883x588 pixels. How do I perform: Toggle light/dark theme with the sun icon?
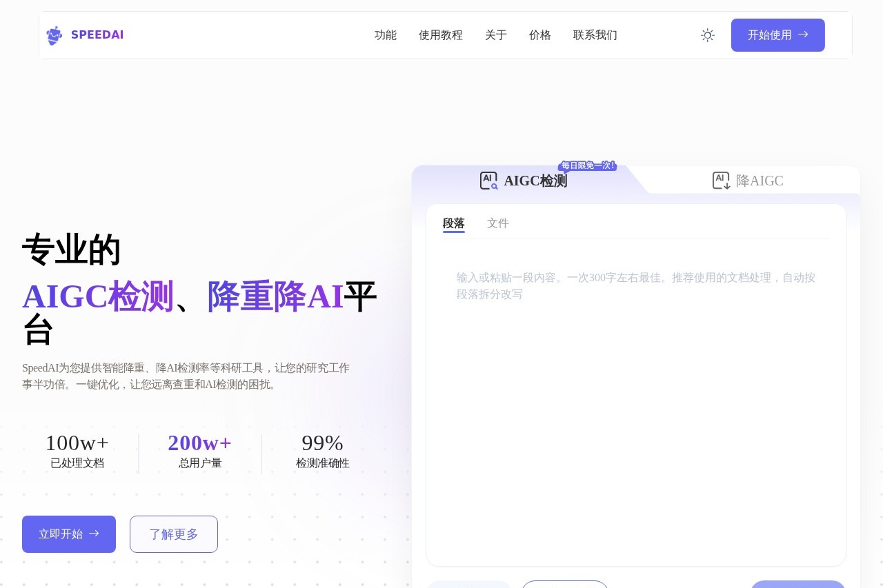click(708, 35)
